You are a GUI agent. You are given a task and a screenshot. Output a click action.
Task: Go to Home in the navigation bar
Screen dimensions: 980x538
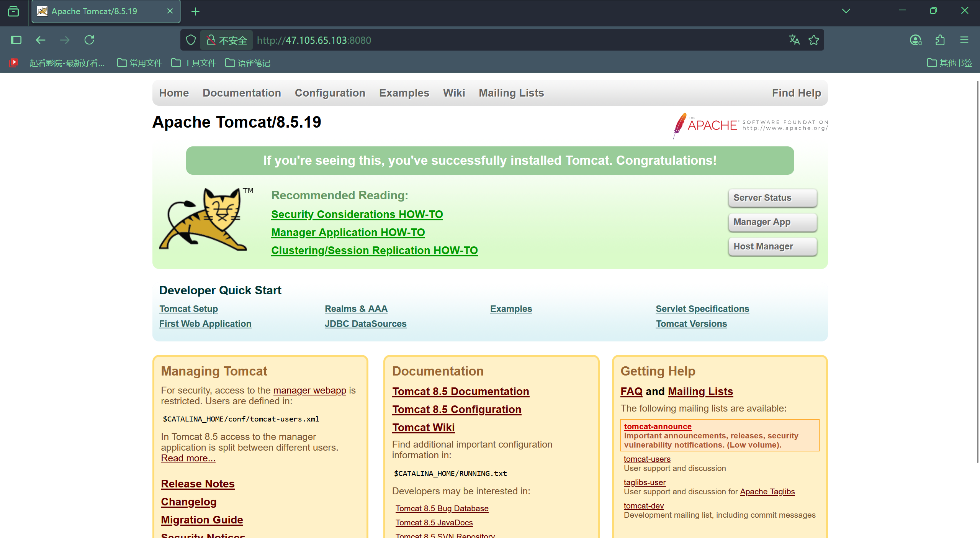tap(174, 93)
